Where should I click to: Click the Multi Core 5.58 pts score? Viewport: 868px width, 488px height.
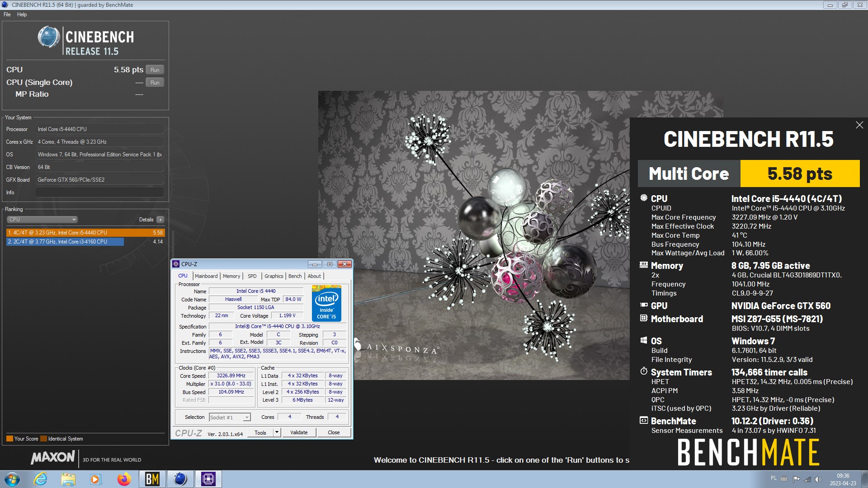click(800, 174)
